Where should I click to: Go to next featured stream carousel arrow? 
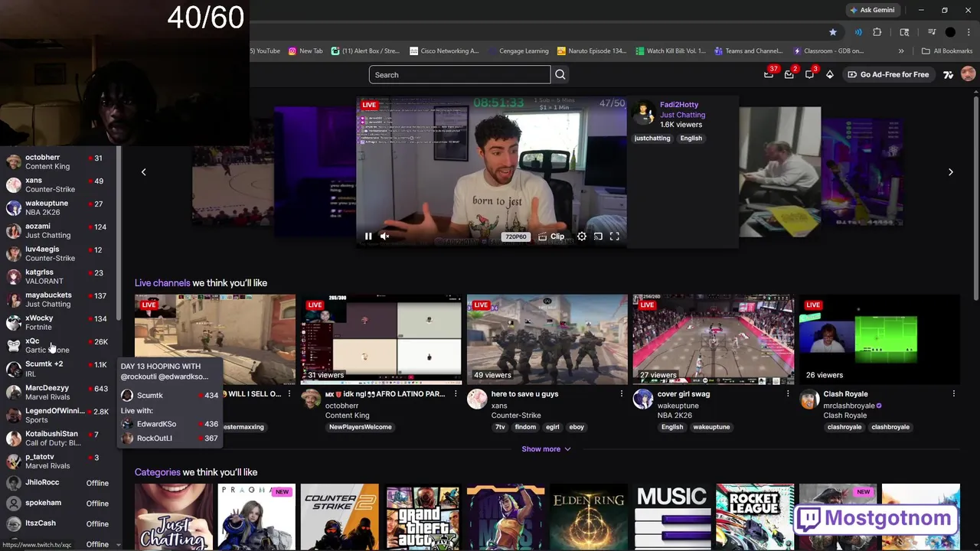click(950, 172)
